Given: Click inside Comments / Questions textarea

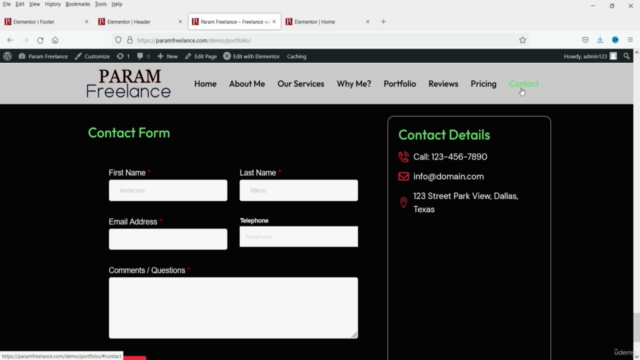Looking at the screenshot, I should pos(233,308).
